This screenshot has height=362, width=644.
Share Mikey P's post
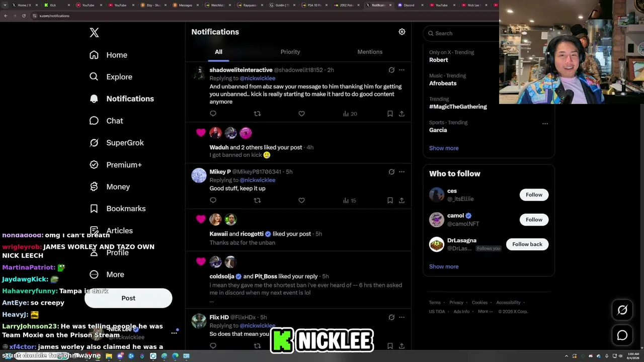(401, 200)
